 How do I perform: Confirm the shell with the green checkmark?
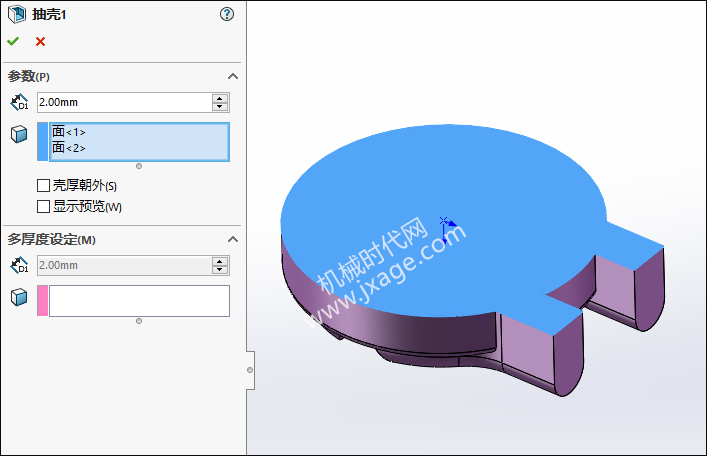tap(13, 41)
